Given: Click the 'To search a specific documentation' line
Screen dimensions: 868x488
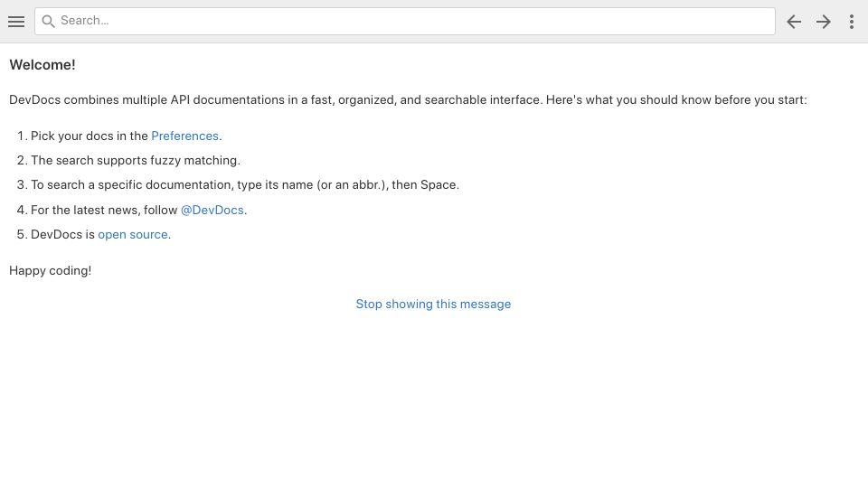Looking at the screenshot, I should [x=245, y=184].
